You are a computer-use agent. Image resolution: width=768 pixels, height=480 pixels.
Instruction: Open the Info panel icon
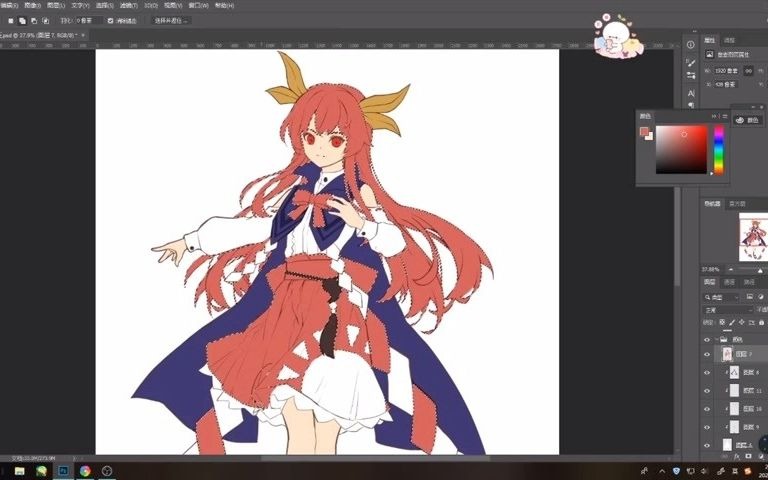[691, 45]
